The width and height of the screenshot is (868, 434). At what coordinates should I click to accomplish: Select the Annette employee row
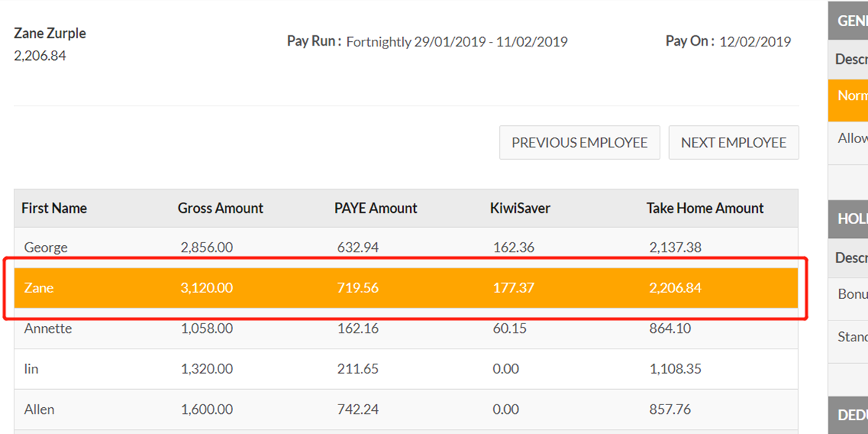[x=406, y=328]
